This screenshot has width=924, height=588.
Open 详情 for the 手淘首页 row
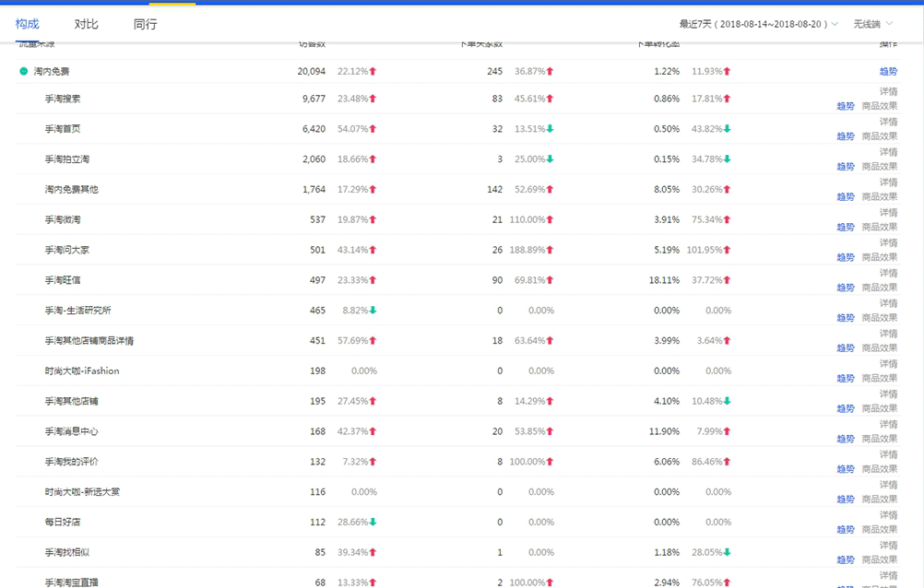click(888, 122)
